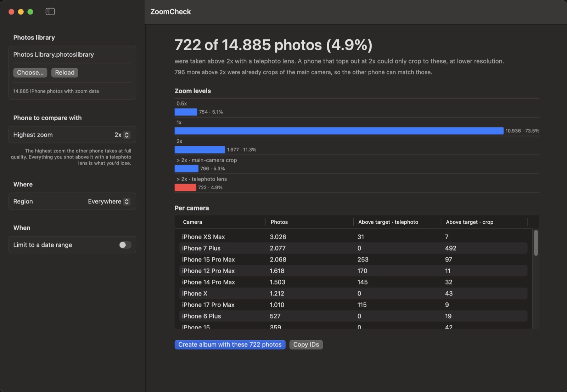Screen dimensions: 567x392
Task: Open the Highest zoom 2x dropdown
Action: [122, 135]
